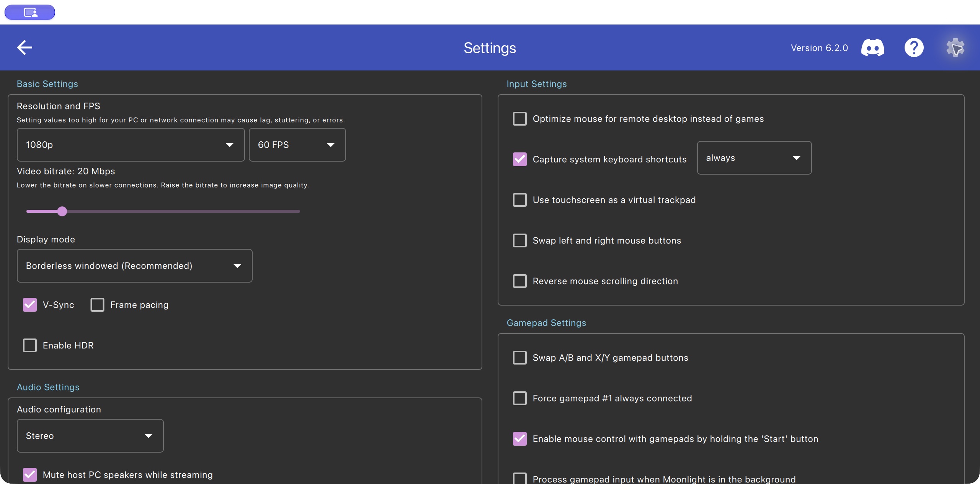Open the 1080p resolution dropdown
Viewport: 980px width, 484px height.
pos(131,145)
